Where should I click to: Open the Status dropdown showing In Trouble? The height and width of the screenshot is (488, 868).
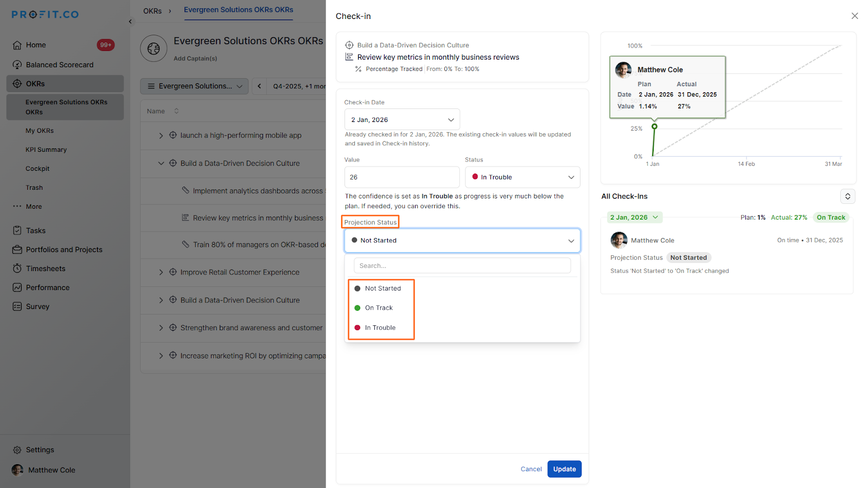(x=522, y=177)
